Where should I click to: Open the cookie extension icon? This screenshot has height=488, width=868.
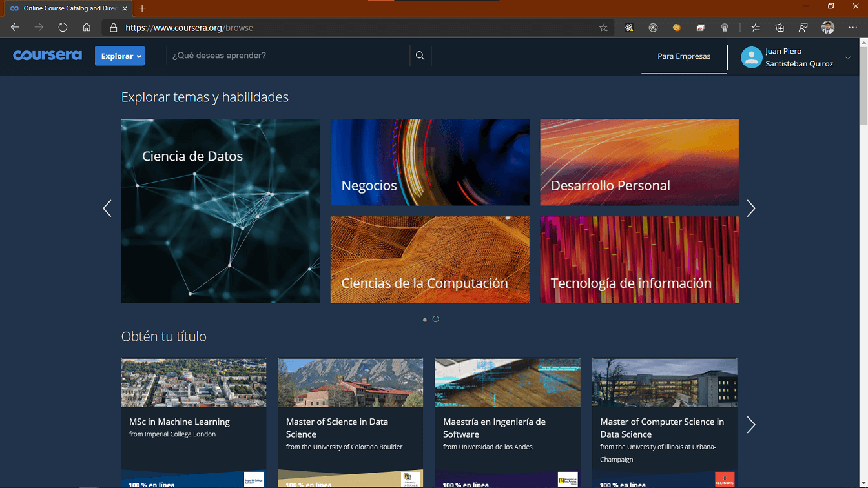(677, 28)
